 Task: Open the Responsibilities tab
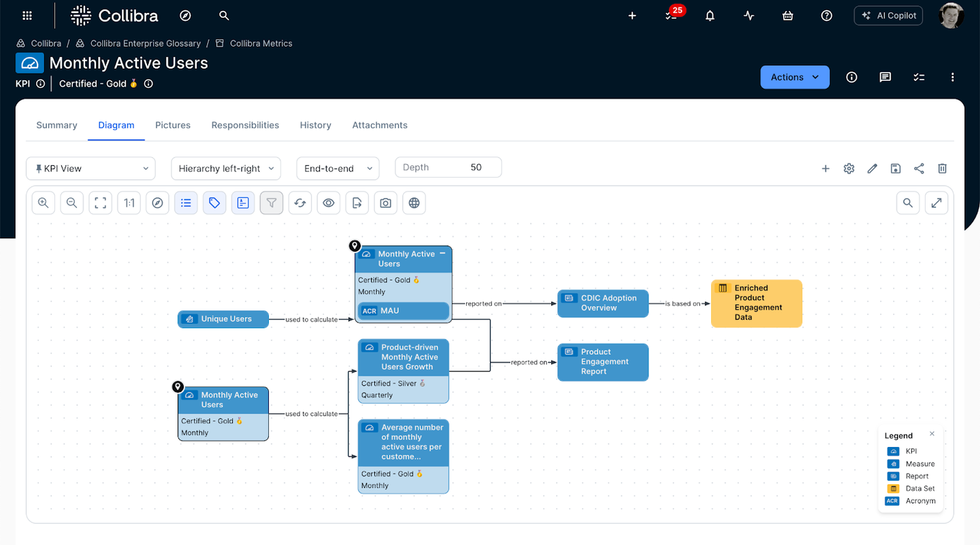pyautogui.click(x=245, y=125)
